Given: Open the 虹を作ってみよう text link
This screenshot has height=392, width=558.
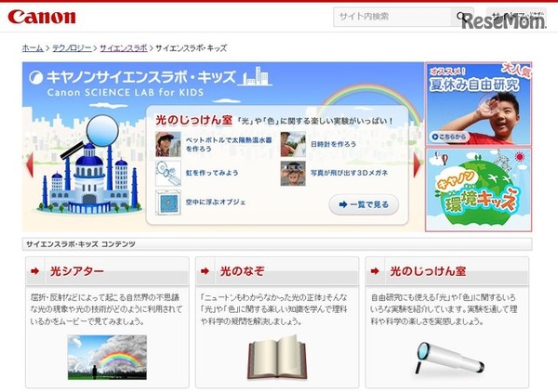Looking at the screenshot, I should 212,173.
